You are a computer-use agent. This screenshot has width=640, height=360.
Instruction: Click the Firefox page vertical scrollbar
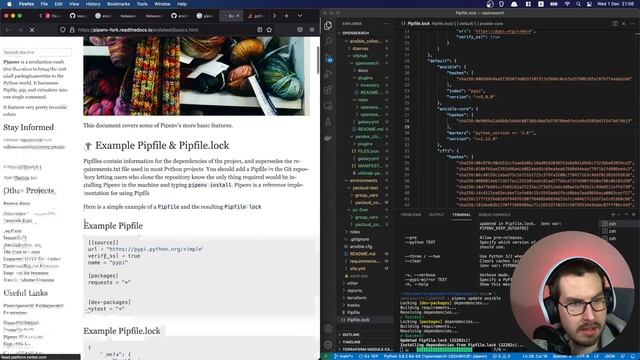coord(318,59)
